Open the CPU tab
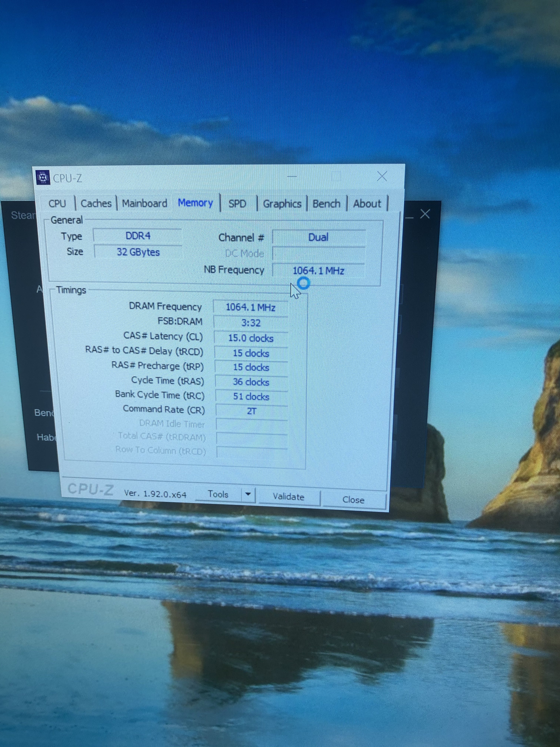Image resolution: width=560 pixels, height=747 pixels. [57, 204]
